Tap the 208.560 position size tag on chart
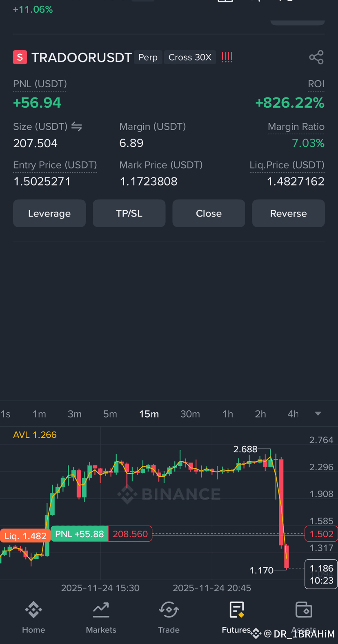This screenshot has height=644, width=338. [130, 534]
